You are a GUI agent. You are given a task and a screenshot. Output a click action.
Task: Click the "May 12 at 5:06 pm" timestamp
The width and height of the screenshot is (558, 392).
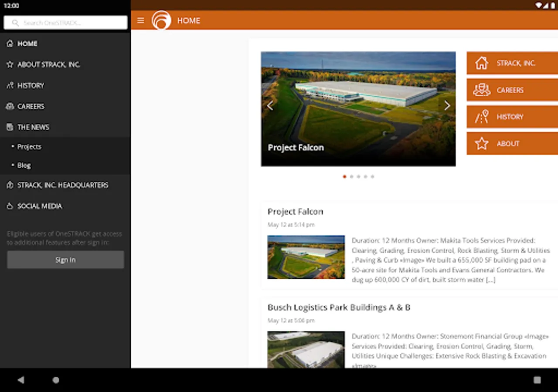point(291,321)
